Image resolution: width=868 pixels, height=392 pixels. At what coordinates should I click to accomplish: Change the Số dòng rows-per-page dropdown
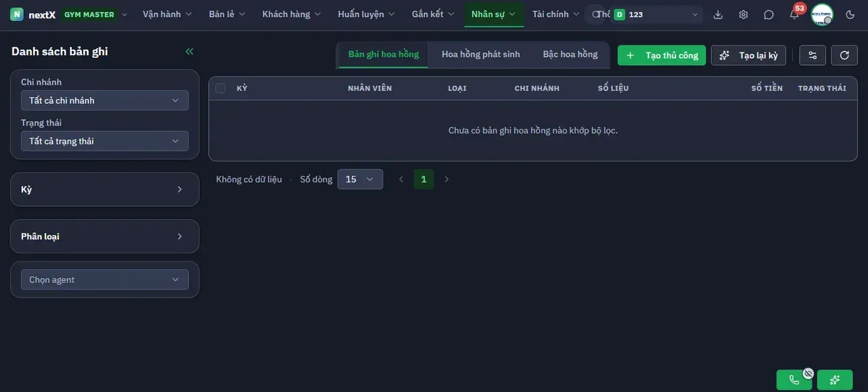pos(360,179)
